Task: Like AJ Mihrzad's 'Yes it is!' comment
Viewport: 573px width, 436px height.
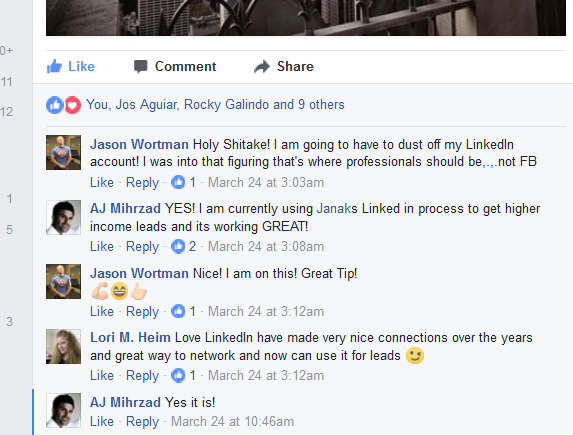Action: [x=102, y=421]
